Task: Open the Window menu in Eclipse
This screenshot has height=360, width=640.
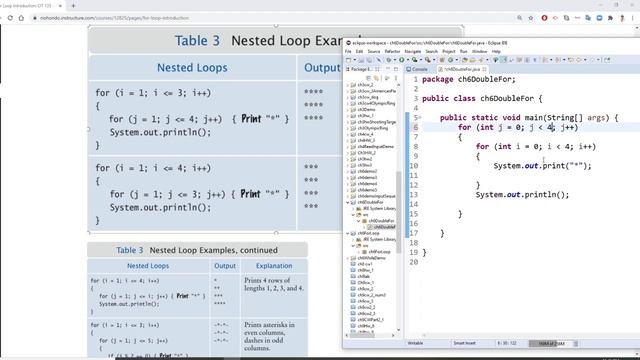Action: coord(480,51)
